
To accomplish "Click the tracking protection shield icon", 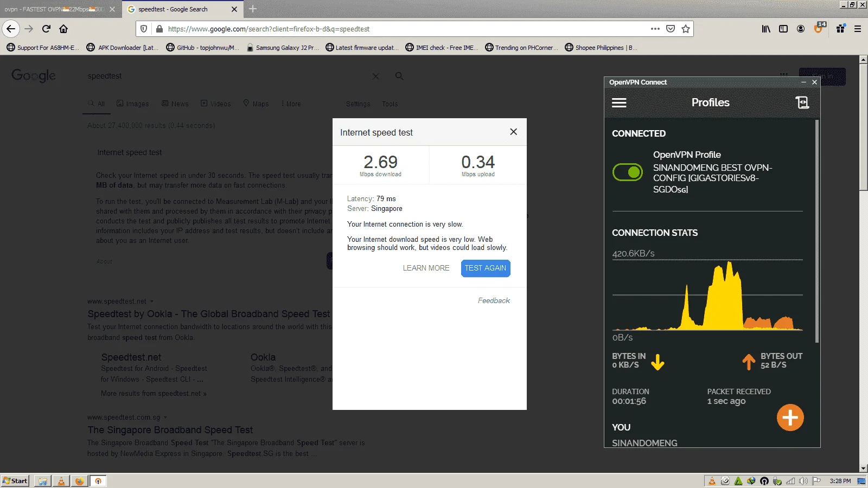I will 144,29.
